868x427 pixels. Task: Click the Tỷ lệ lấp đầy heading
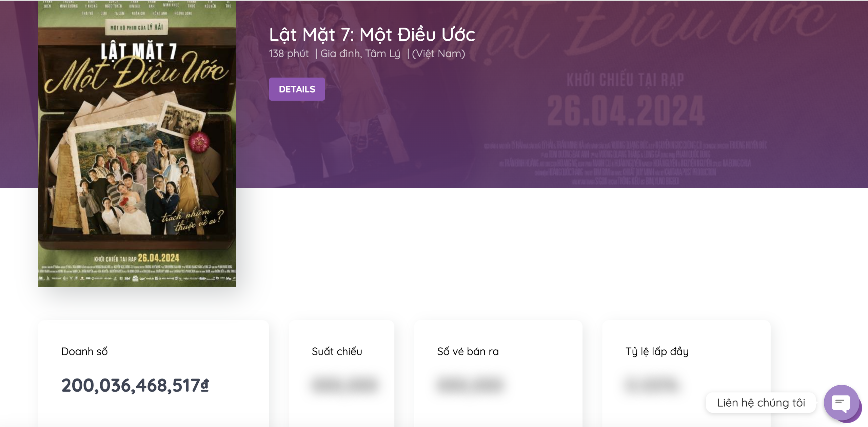tap(657, 351)
